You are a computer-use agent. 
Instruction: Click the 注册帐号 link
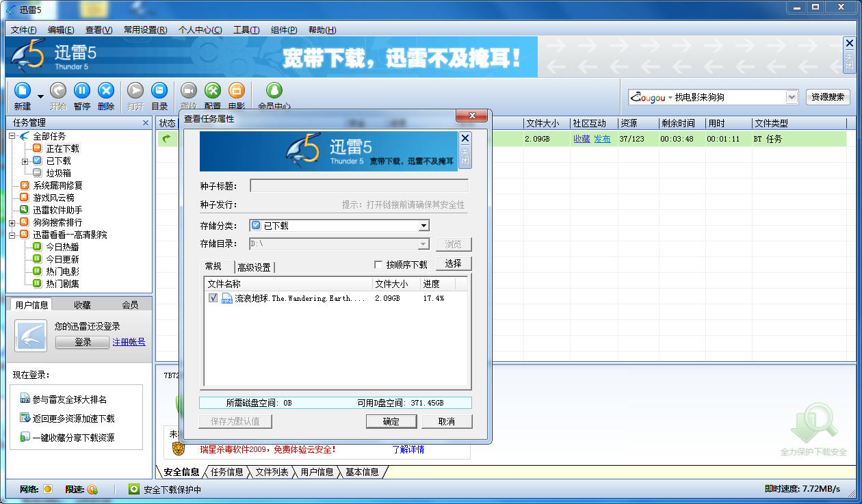(129, 342)
